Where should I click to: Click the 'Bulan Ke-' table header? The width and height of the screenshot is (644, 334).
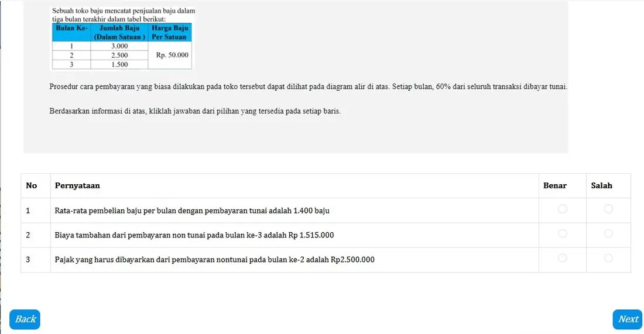click(x=71, y=32)
